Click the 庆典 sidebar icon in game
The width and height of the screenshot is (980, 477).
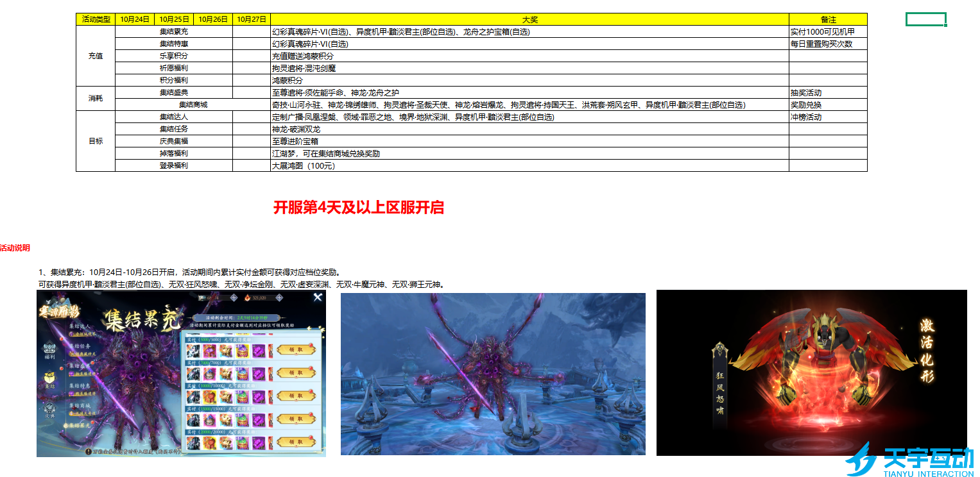click(x=50, y=408)
